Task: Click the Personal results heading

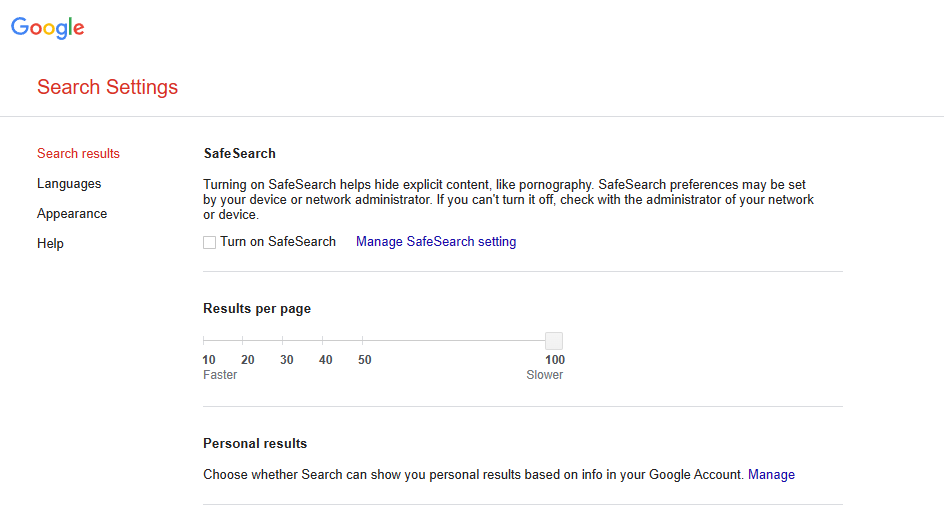Action: point(255,444)
